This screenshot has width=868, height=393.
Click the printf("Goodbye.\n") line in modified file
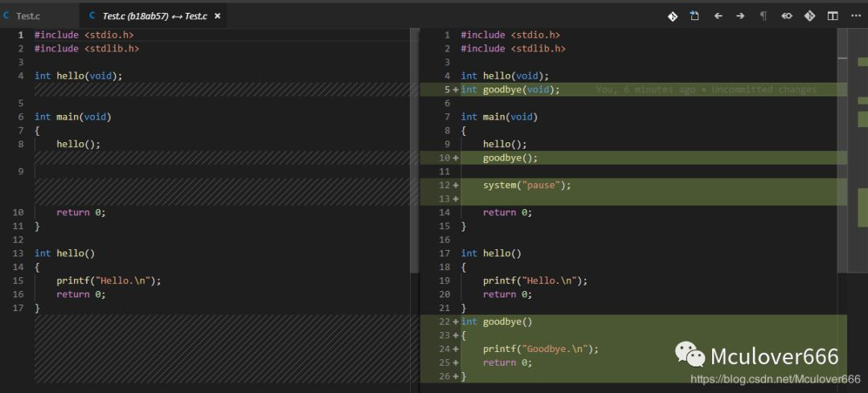click(x=541, y=349)
